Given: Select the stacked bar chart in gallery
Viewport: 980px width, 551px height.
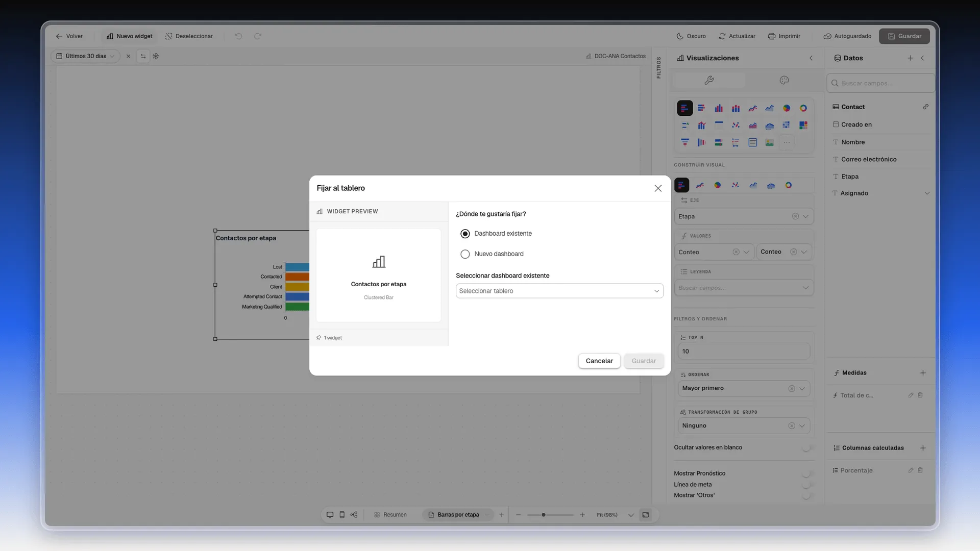Looking at the screenshot, I should coord(701,108).
